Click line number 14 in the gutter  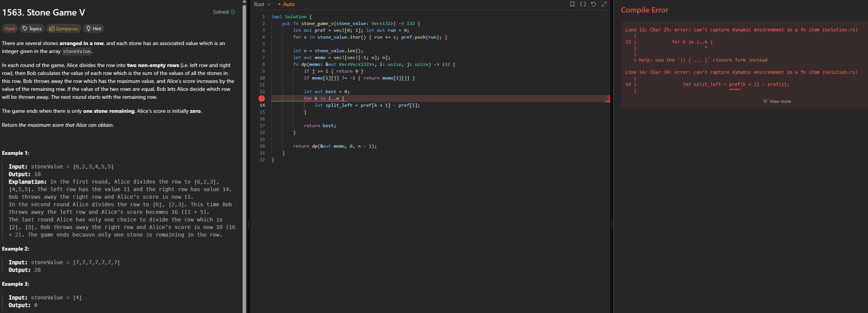pyautogui.click(x=262, y=105)
